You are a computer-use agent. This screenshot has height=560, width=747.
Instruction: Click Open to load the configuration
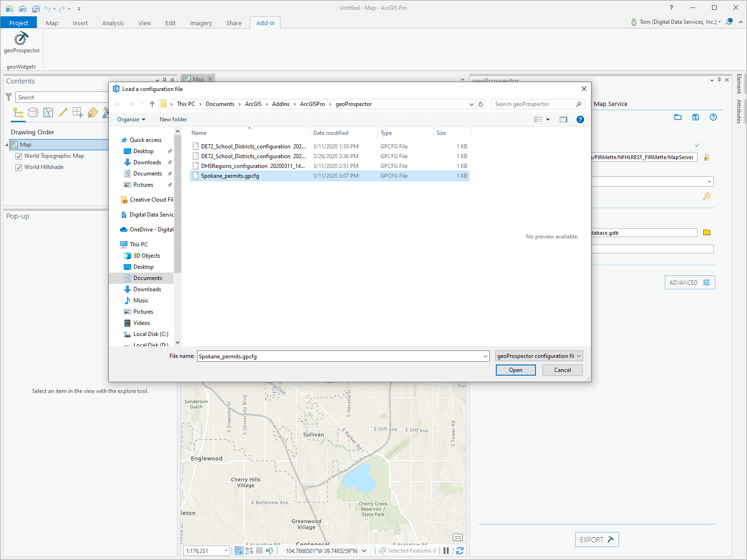(x=516, y=370)
